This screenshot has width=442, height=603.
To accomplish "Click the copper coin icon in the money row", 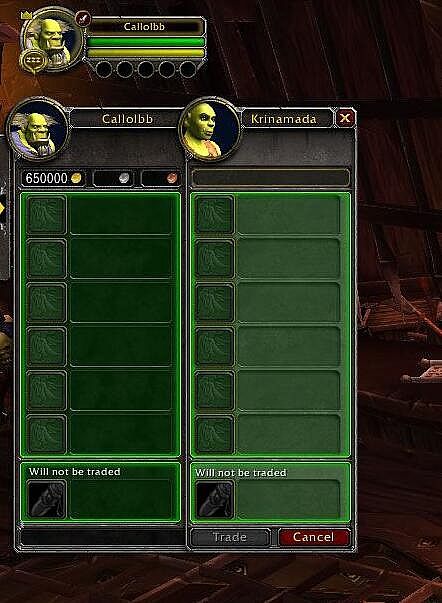I will [172, 178].
